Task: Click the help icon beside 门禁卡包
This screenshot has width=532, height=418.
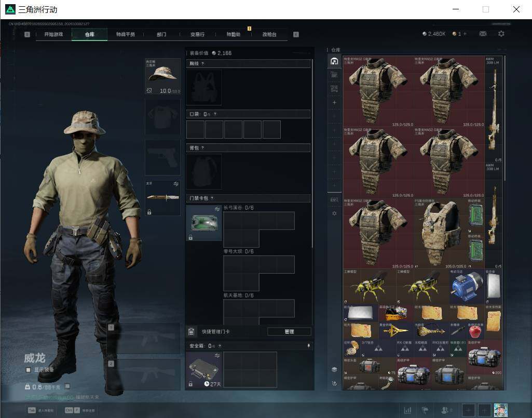Action: (212, 198)
